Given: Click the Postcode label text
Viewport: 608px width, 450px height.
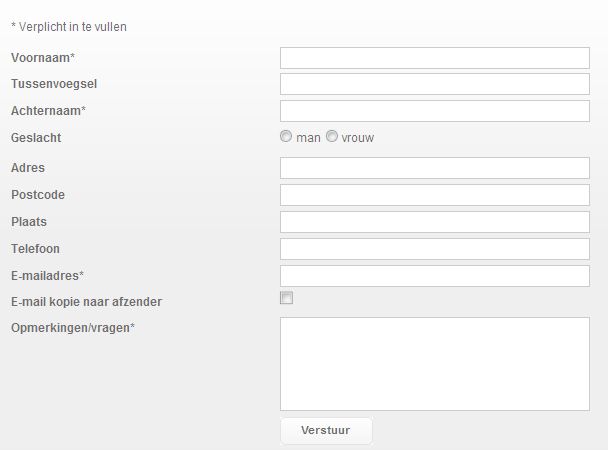Looking at the screenshot, I should pyautogui.click(x=38, y=195).
